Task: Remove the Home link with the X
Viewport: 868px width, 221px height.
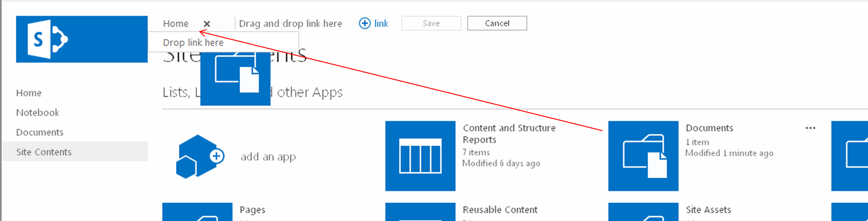Action: click(x=207, y=24)
